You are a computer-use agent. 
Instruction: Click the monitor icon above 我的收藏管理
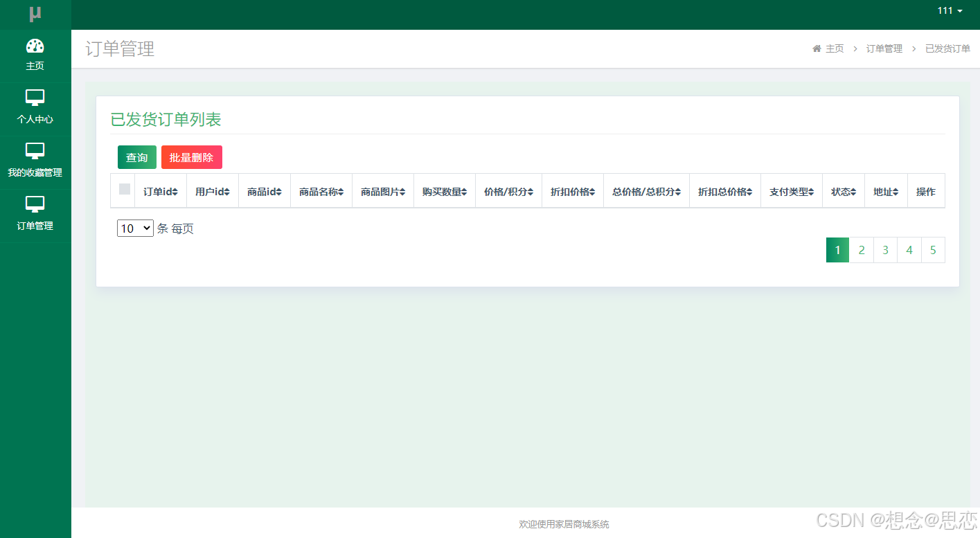point(35,151)
